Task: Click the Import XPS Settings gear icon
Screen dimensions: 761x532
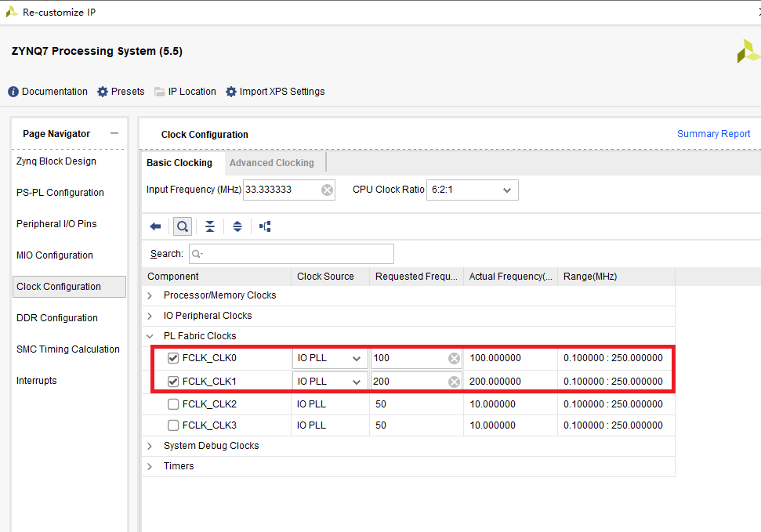Action: (x=231, y=92)
